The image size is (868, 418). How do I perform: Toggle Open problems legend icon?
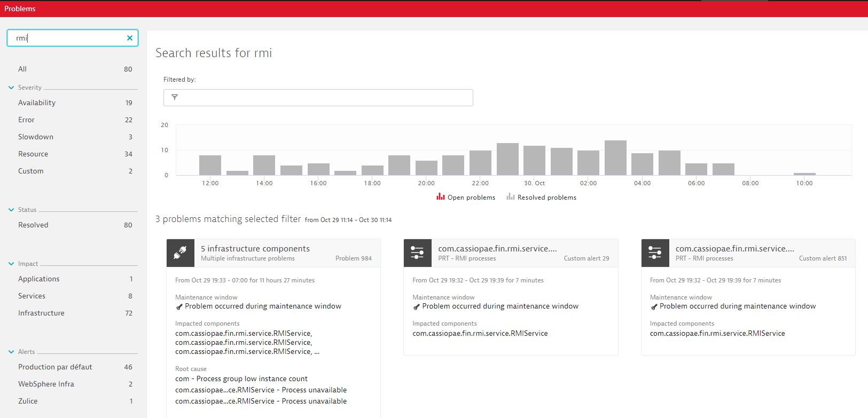pos(441,197)
